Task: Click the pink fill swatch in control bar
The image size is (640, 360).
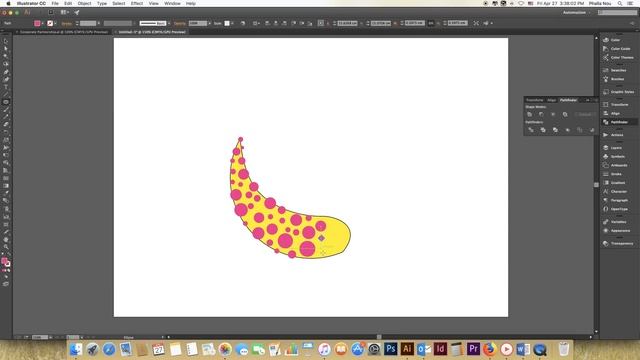Action: click(37, 23)
